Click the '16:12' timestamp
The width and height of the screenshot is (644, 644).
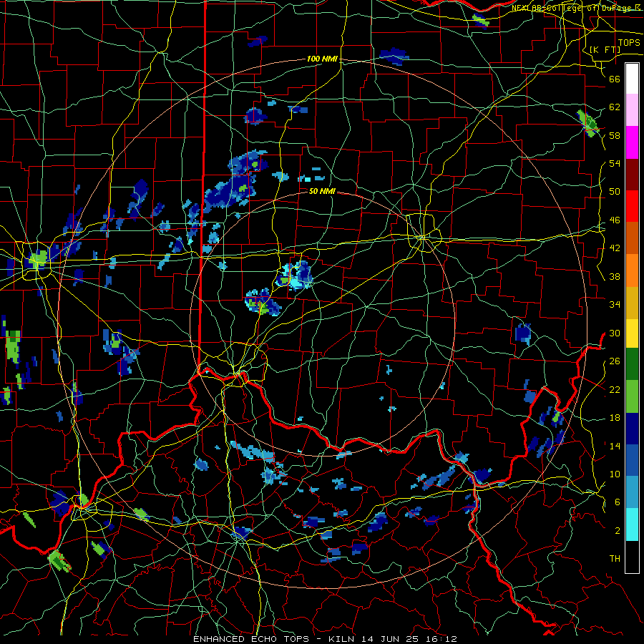441,639
